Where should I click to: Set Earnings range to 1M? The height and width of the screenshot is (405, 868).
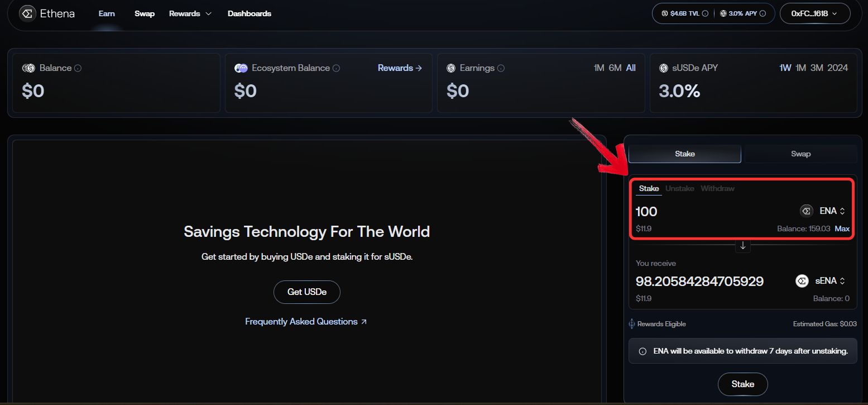[599, 68]
